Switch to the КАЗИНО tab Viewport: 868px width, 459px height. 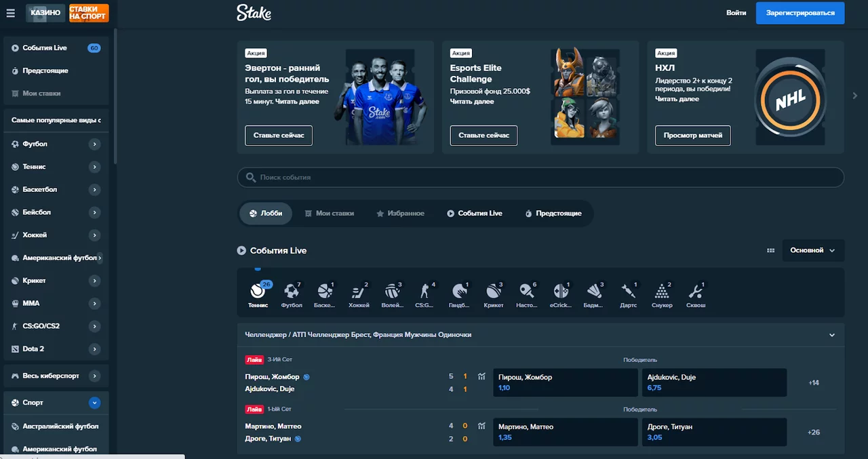(x=45, y=13)
